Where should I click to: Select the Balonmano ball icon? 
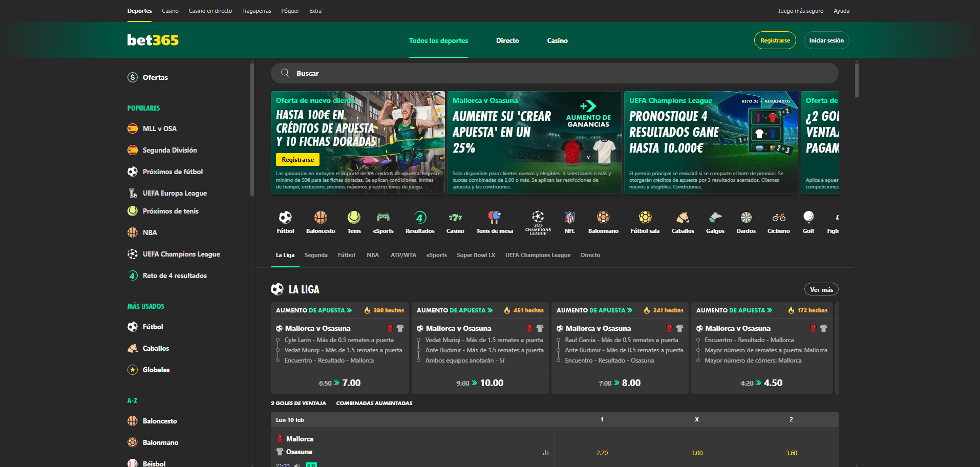pyautogui.click(x=603, y=218)
